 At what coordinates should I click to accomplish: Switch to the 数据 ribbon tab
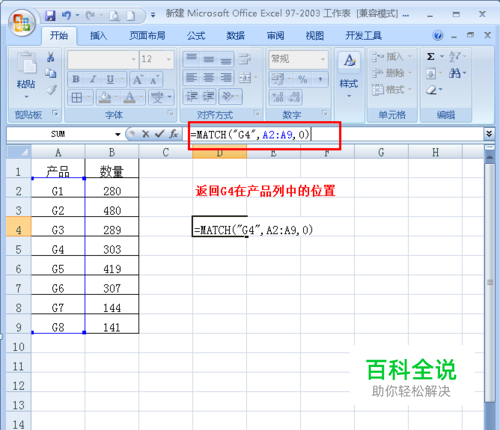(x=235, y=35)
